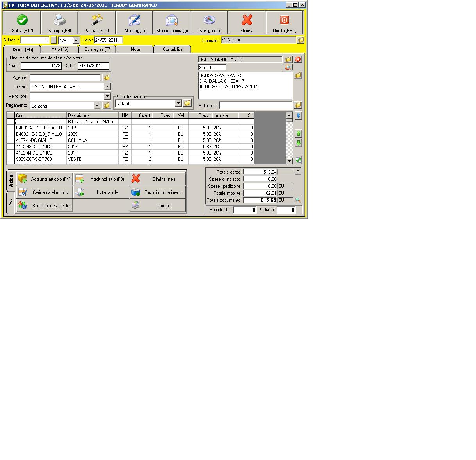This screenshot has height=460, width=476.
Task: Open Agente lookup folder icon
Action: coord(107,77)
